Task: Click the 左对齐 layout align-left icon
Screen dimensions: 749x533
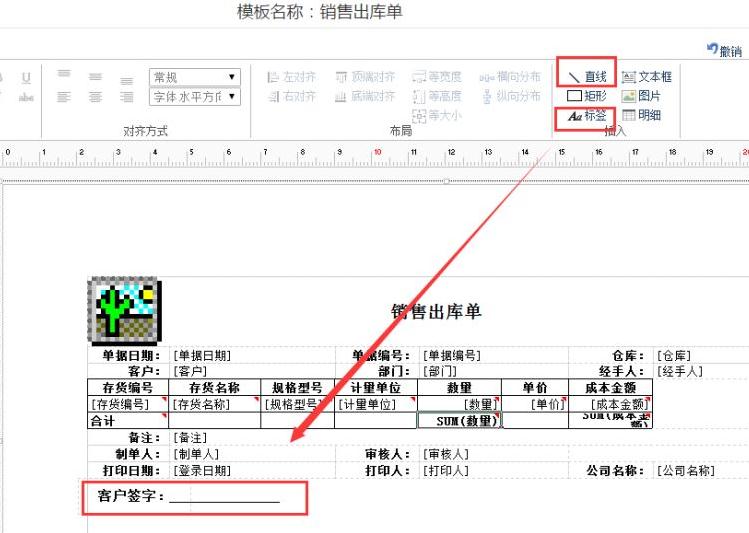Action: pos(291,77)
